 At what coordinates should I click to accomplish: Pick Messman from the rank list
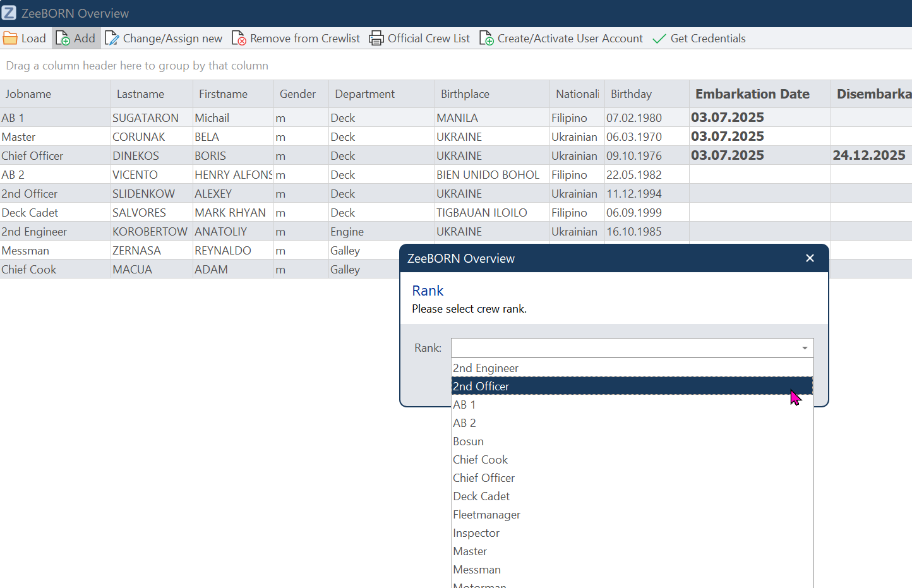coord(632,570)
